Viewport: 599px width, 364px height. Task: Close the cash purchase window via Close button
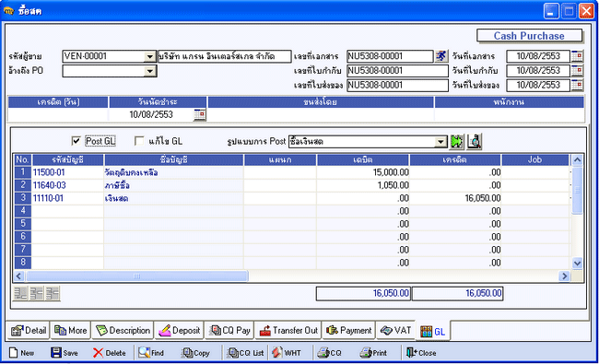coord(421,353)
